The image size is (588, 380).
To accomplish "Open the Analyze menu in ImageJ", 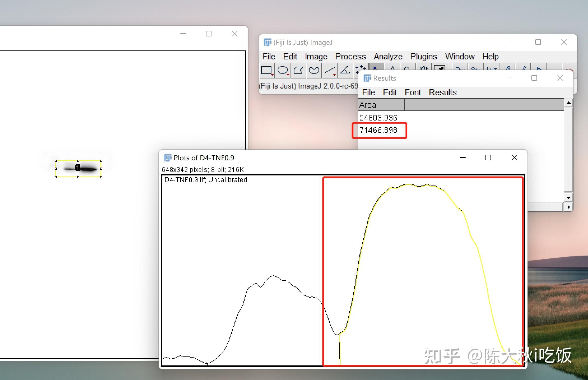I will click(388, 57).
